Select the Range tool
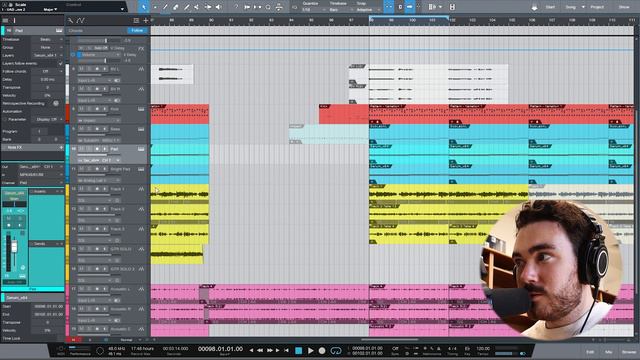Screen dimensions: 640x360 click(x=155, y=7)
